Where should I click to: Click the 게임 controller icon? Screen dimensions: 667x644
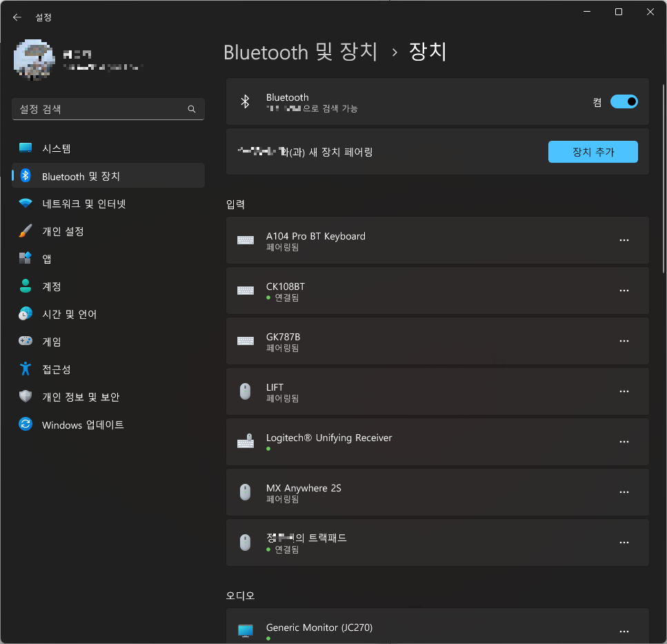(x=26, y=341)
